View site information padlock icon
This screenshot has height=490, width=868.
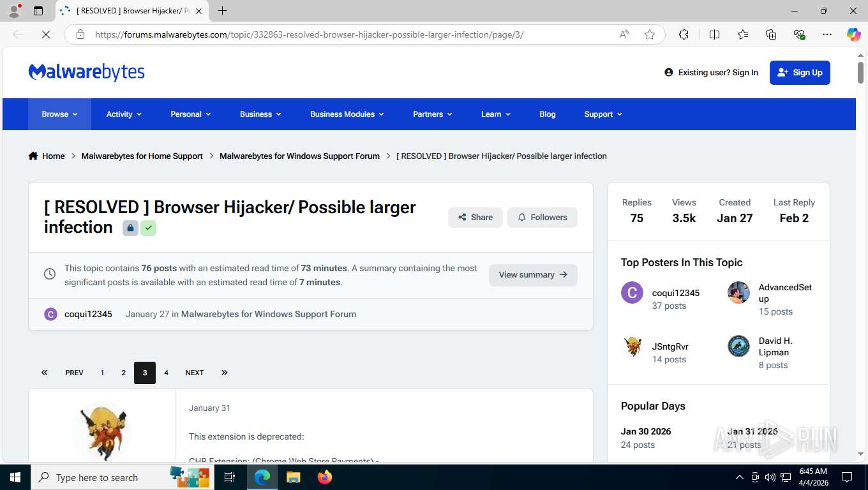coord(80,34)
